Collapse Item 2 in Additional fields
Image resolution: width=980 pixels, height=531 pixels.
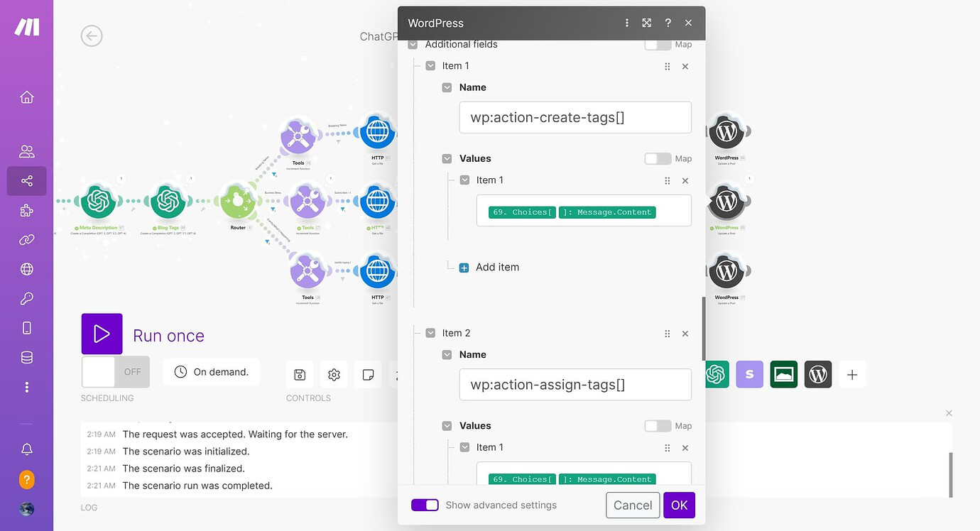(430, 333)
